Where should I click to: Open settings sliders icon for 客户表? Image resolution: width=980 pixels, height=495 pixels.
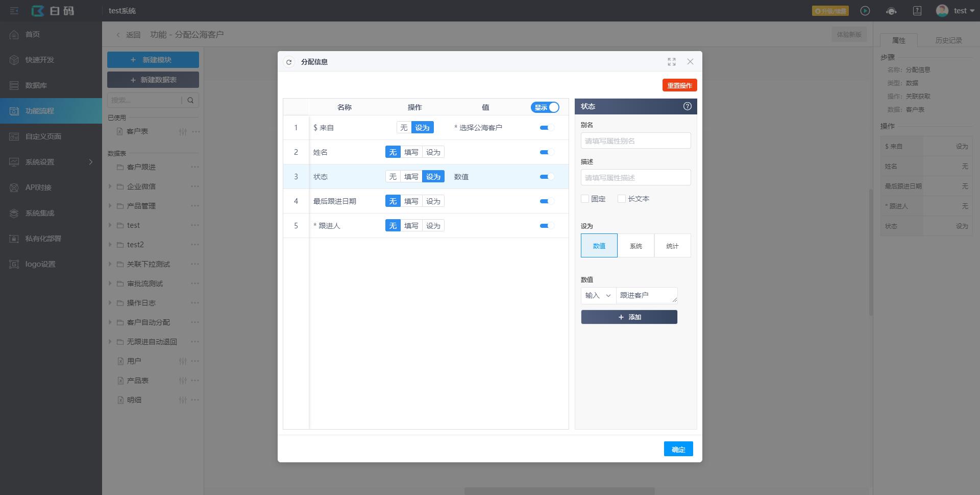pos(183,132)
